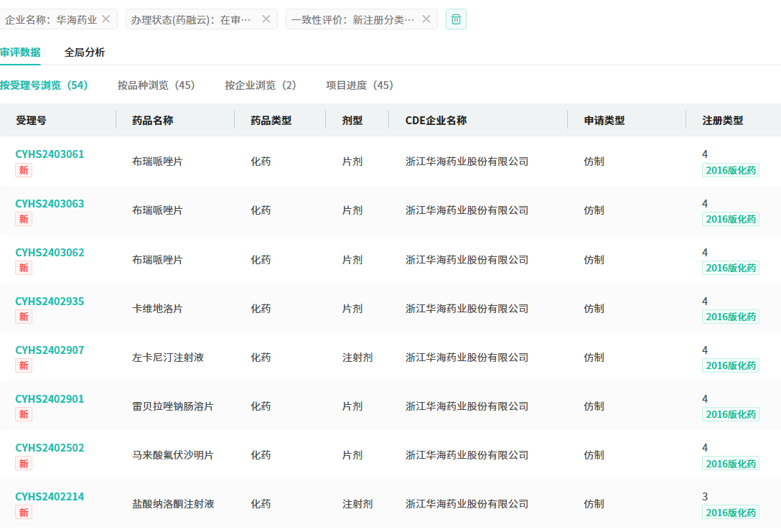Click 2016版化药 tag in CYHS2402502 row
This screenshot has height=532, width=781.
pyautogui.click(x=731, y=464)
